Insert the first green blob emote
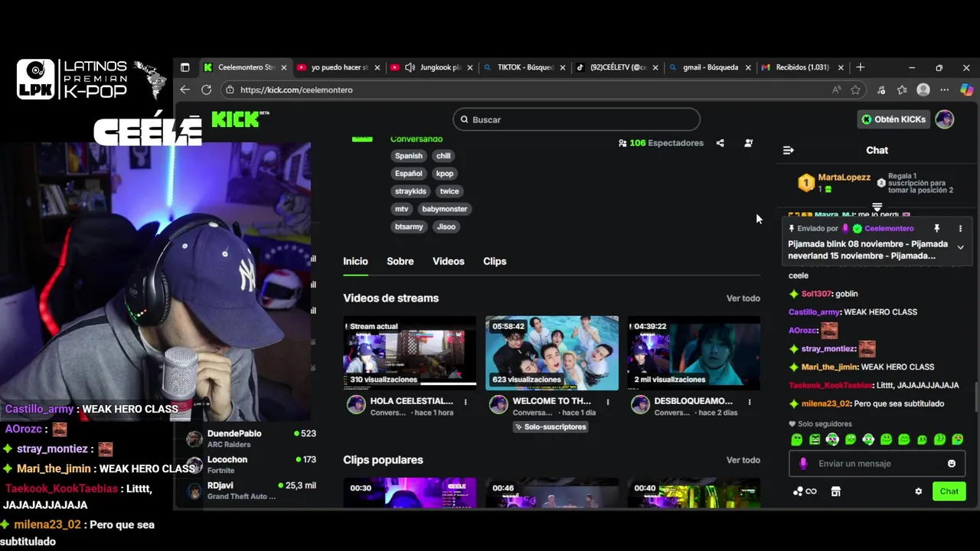 tap(797, 439)
